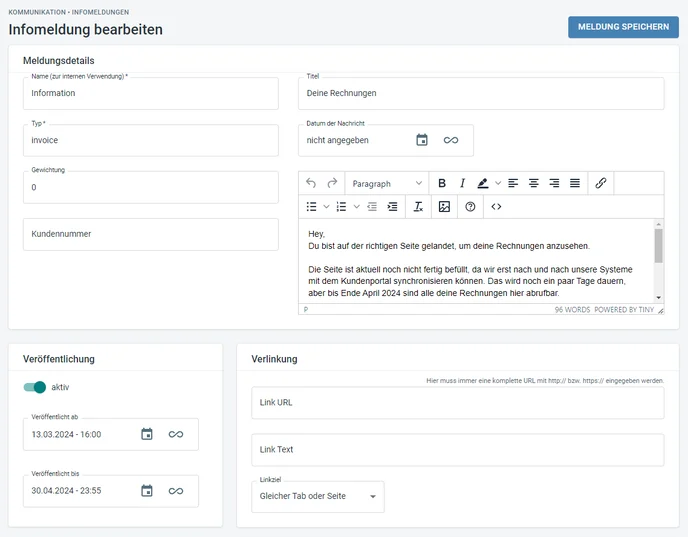Image resolution: width=688 pixels, height=537 pixels.
Task: Click the Infomeldungen breadcrumb
Action: pyautogui.click(x=100, y=12)
